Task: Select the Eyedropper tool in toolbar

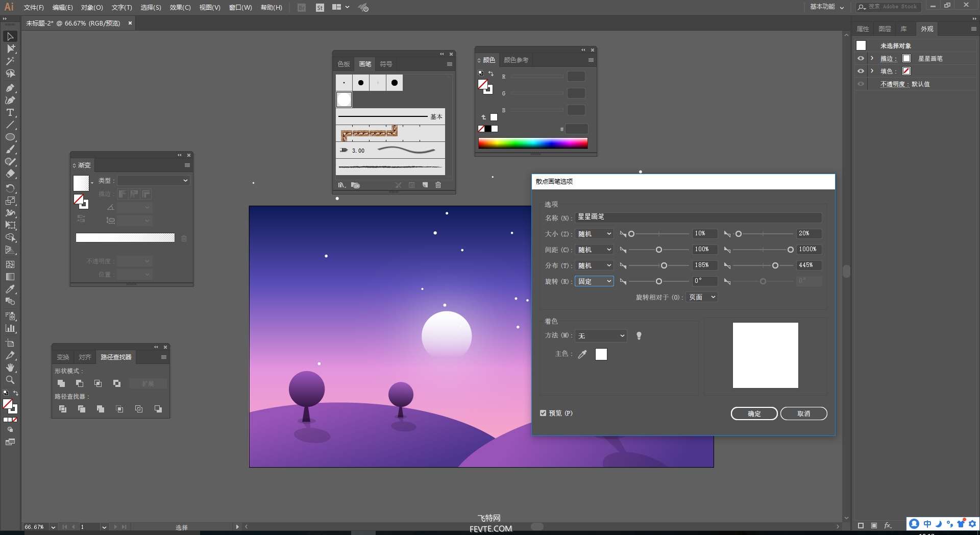Action: click(x=10, y=289)
